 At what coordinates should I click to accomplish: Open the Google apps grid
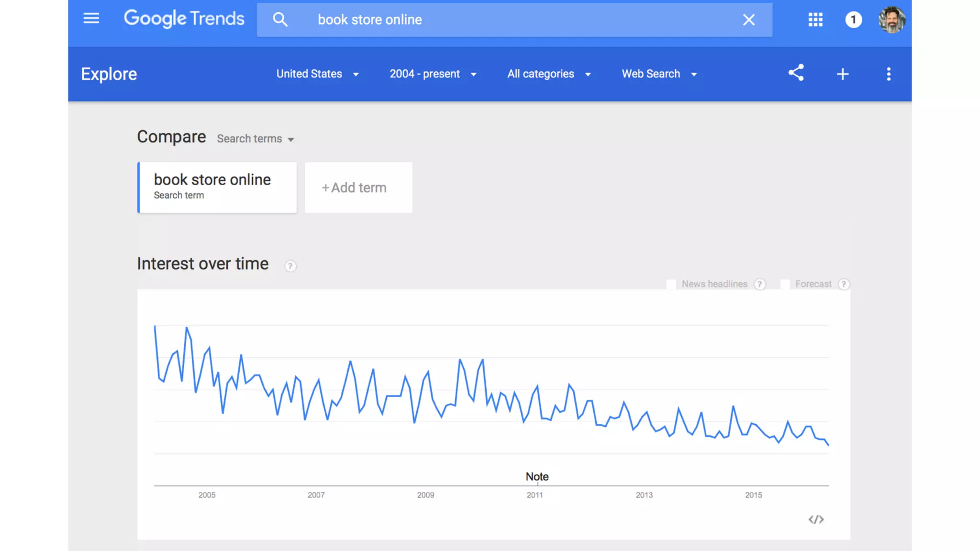point(815,20)
